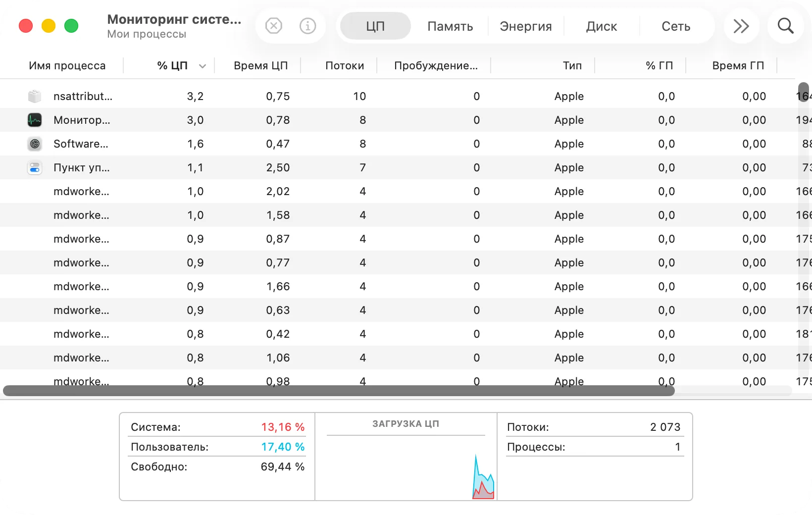Click the CPU time value 1,58
Viewport: 812px width, 515px height.
click(x=278, y=215)
